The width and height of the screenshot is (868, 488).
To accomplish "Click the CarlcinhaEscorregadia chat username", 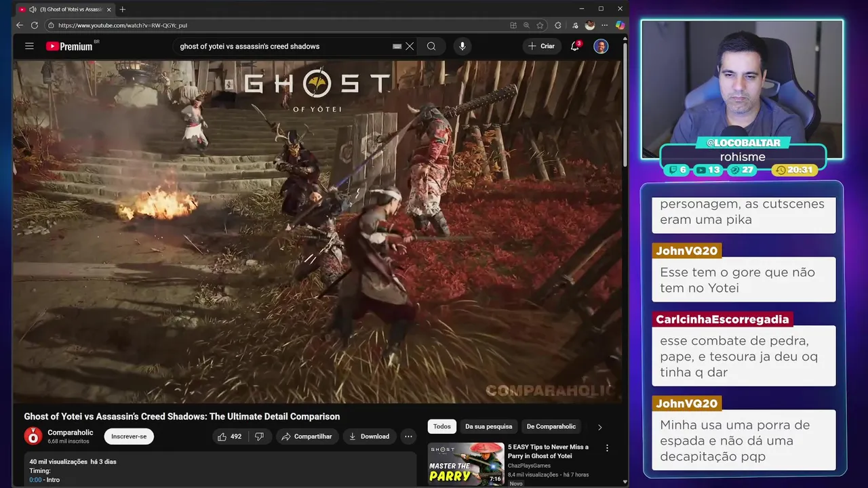I will 722,319.
